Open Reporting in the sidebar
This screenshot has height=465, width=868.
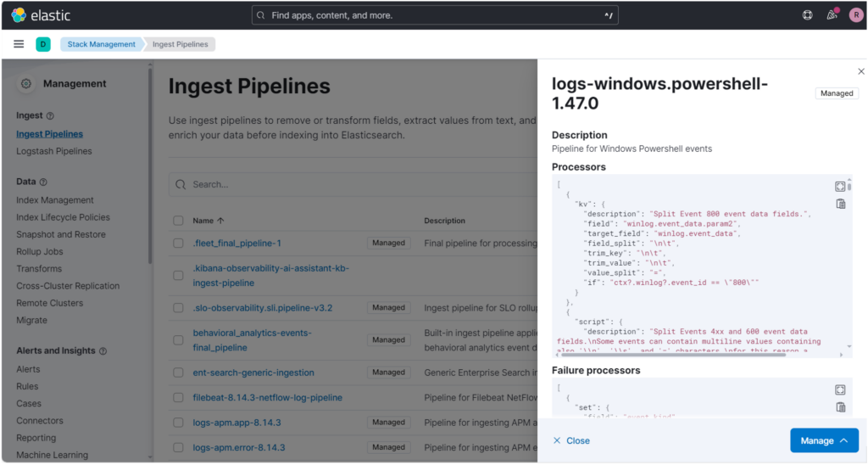[x=36, y=438]
